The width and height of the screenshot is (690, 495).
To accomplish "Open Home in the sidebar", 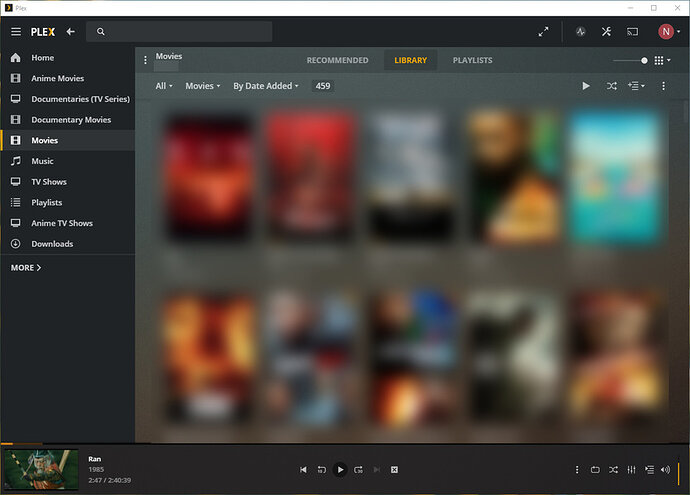I will click(x=68, y=58).
